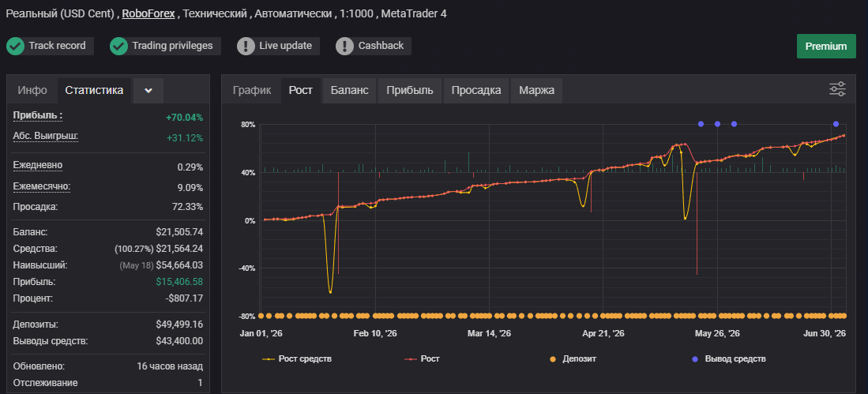Click the withdrawal marker near Jun 30
868x394 pixels.
[x=836, y=124]
